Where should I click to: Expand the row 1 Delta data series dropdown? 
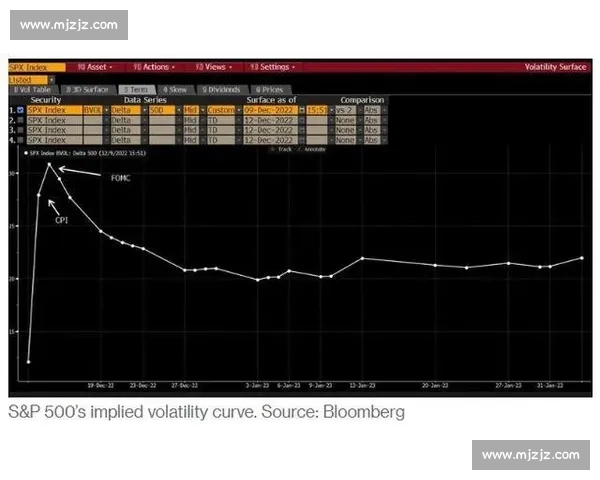[x=127, y=110]
